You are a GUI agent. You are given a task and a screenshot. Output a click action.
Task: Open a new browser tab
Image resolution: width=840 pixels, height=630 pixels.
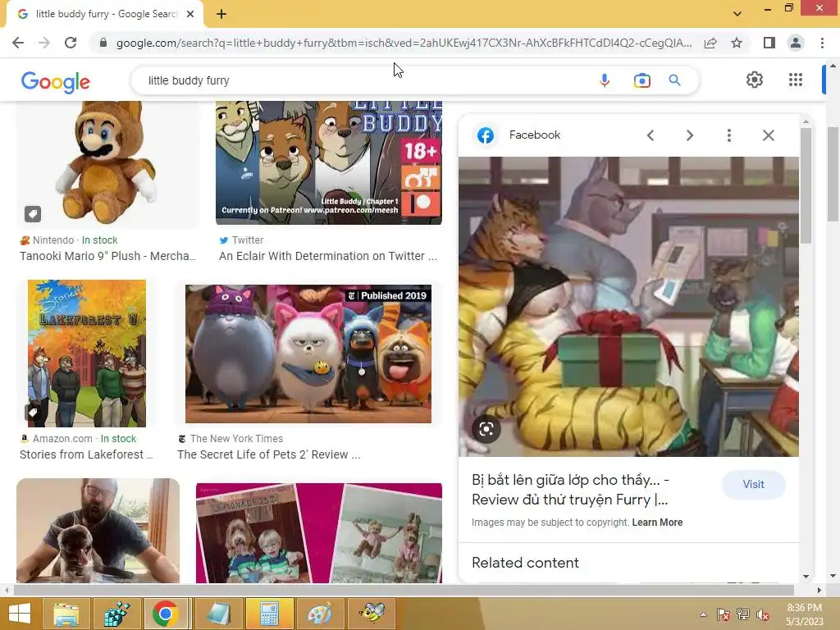[x=221, y=15]
